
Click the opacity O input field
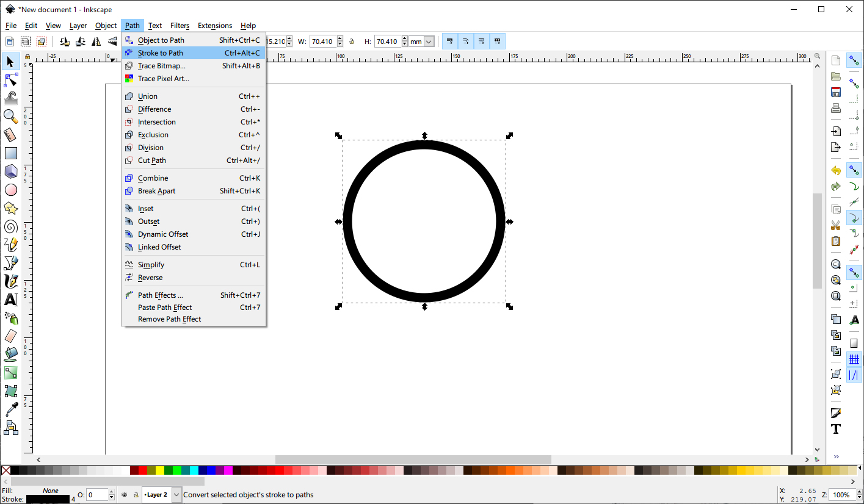point(97,495)
